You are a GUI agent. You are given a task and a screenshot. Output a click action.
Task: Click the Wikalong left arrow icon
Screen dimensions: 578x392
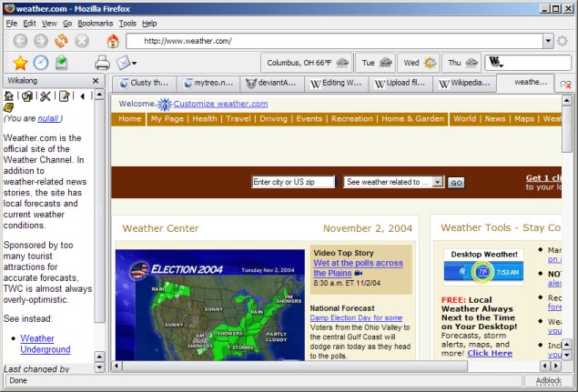pyautogui.click(x=82, y=96)
